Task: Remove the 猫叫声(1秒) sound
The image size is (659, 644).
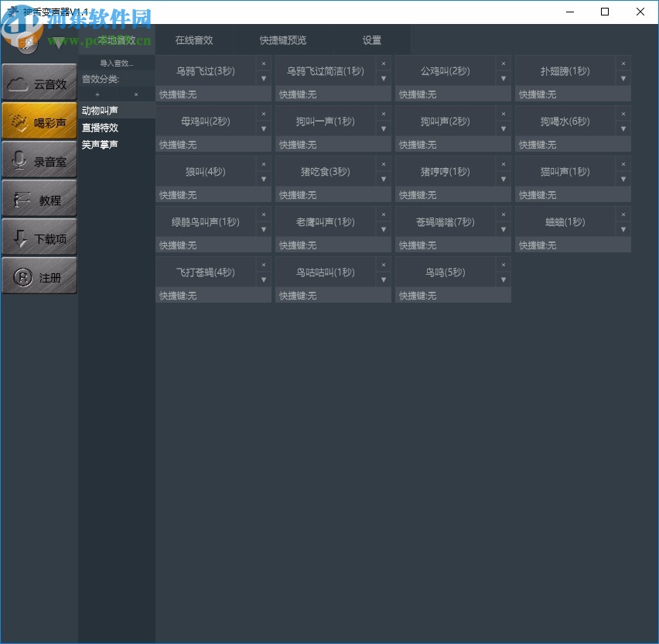Action: [x=623, y=164]
